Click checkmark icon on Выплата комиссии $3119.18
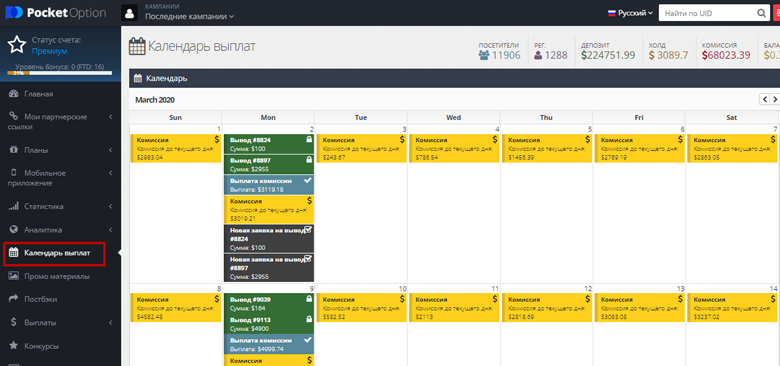Image resolution: width=780 pixels, height=366 pixels. pyautogui.click(x=307, y=180)
